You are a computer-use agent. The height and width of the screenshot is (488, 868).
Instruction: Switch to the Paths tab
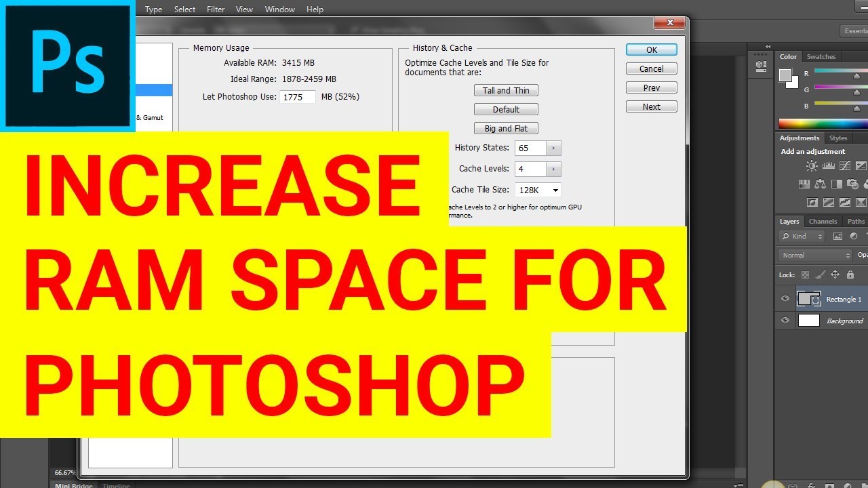[856, 222]
